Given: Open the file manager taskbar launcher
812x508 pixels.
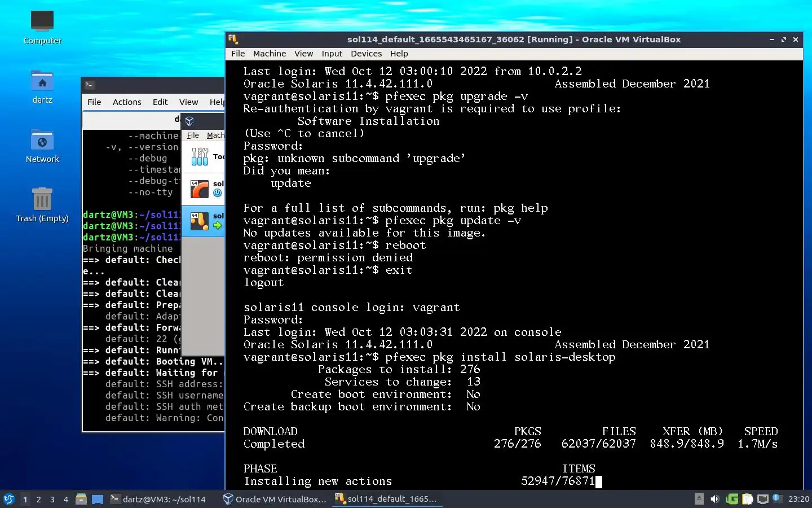Looking at the screenshot, I should (81, 499).
